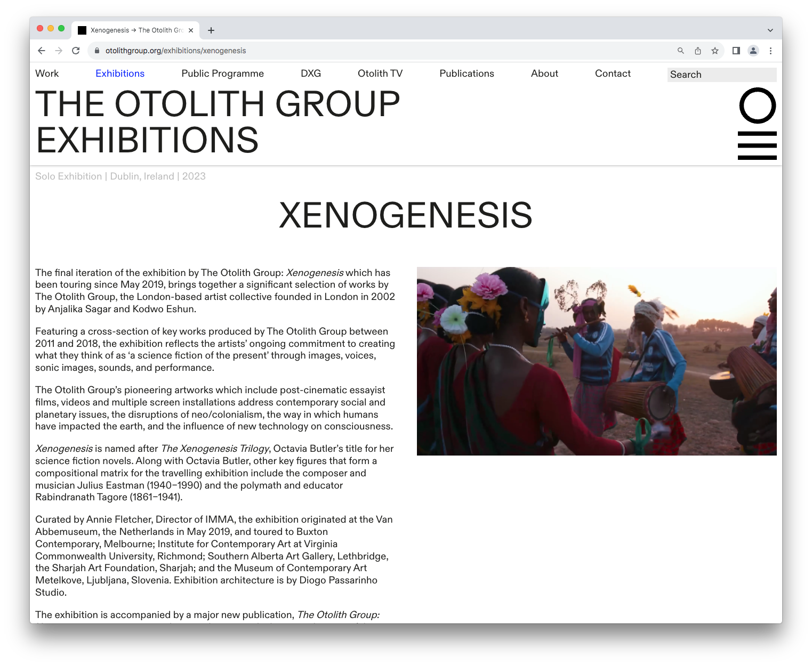Open the Work menu item
Viewport: 812px width, 666px height.
(47, 74)
